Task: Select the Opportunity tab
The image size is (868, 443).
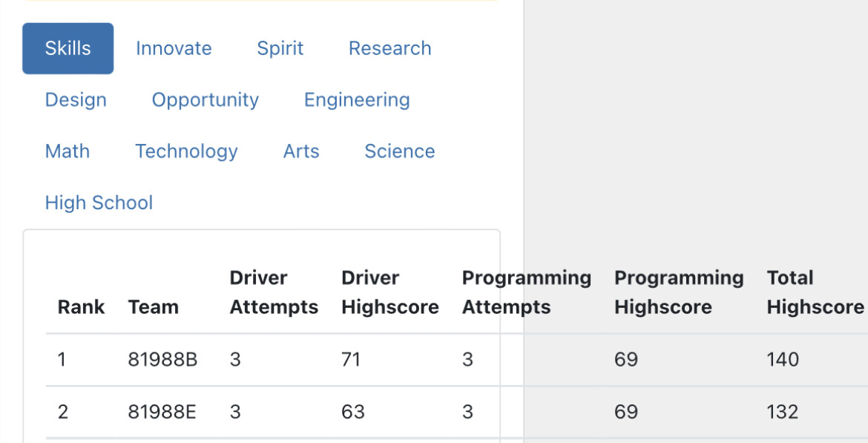Action: click(x=206, y=99)
